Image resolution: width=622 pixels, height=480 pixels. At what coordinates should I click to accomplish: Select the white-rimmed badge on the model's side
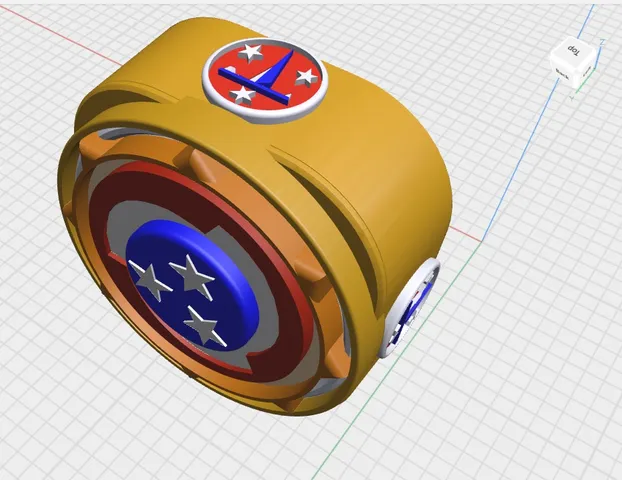pyautogui.click(x=409, y=307)
